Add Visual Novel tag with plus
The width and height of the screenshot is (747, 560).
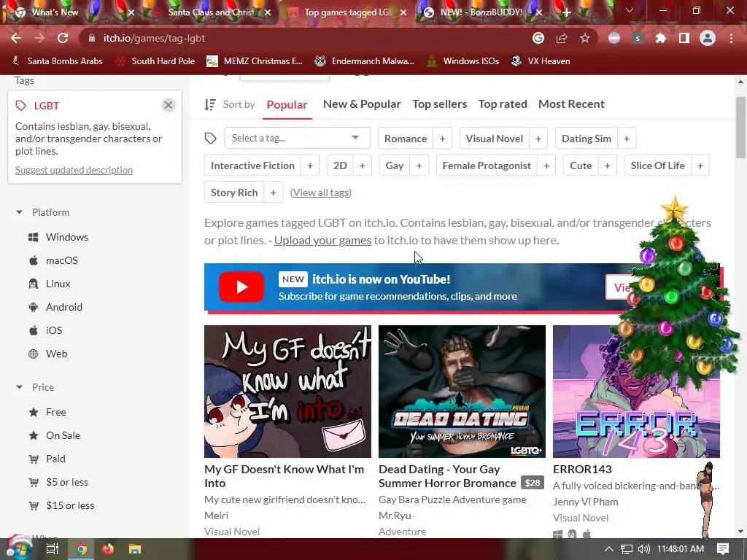click(x=538, y=139)
